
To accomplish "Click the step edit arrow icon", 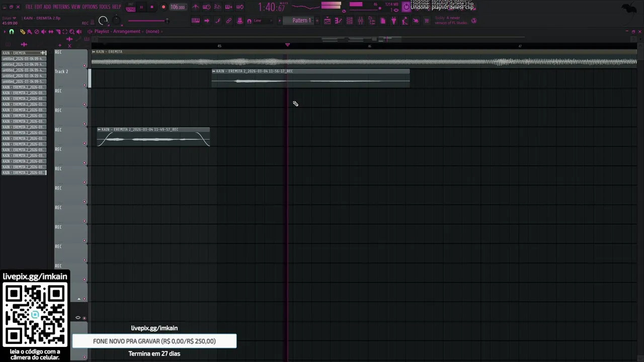I will (x=206, y=21).
